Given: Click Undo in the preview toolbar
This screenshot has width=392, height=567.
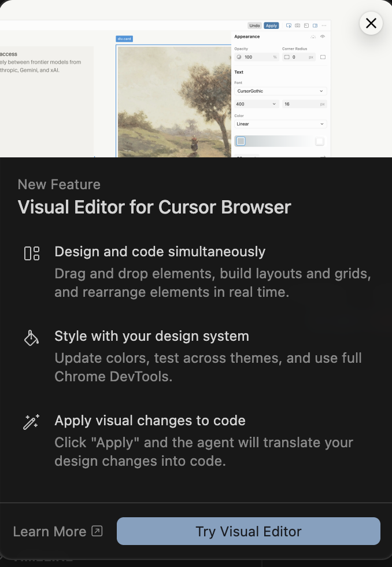Looking at the screenshot, I should pyautogui.click(x=254, y=25).
